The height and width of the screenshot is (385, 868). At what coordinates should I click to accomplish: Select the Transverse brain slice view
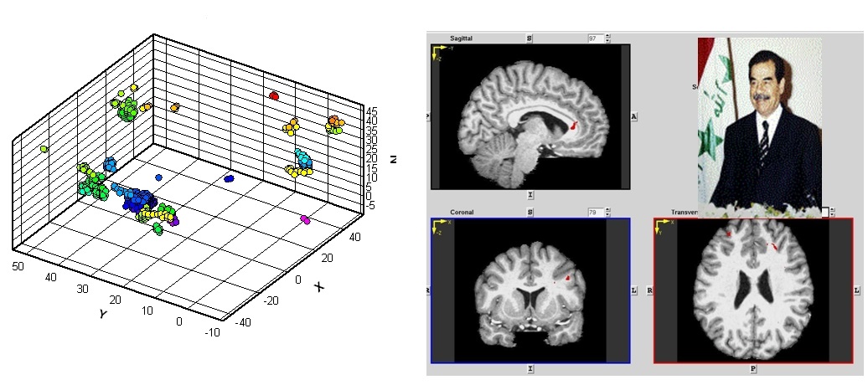point(753,290)
